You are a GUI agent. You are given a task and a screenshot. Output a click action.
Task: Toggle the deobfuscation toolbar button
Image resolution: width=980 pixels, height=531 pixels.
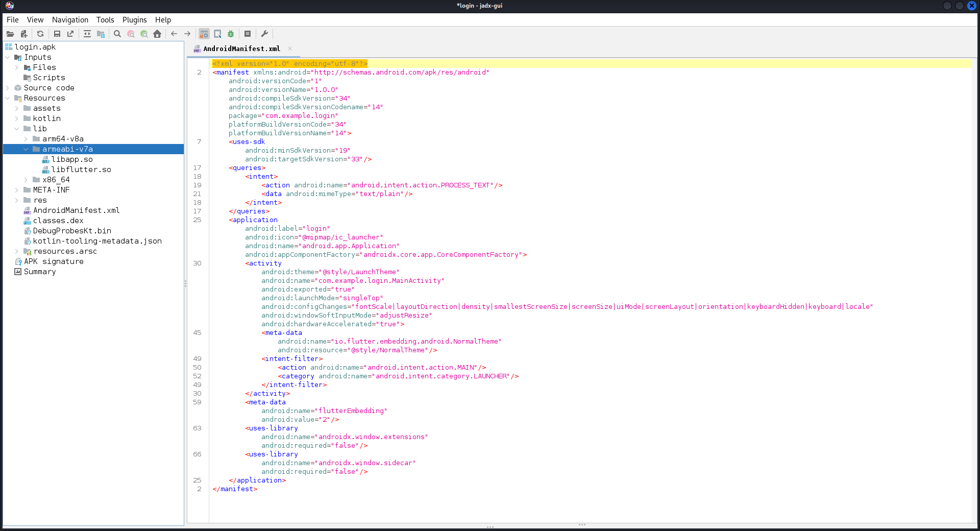click(204, 34)
